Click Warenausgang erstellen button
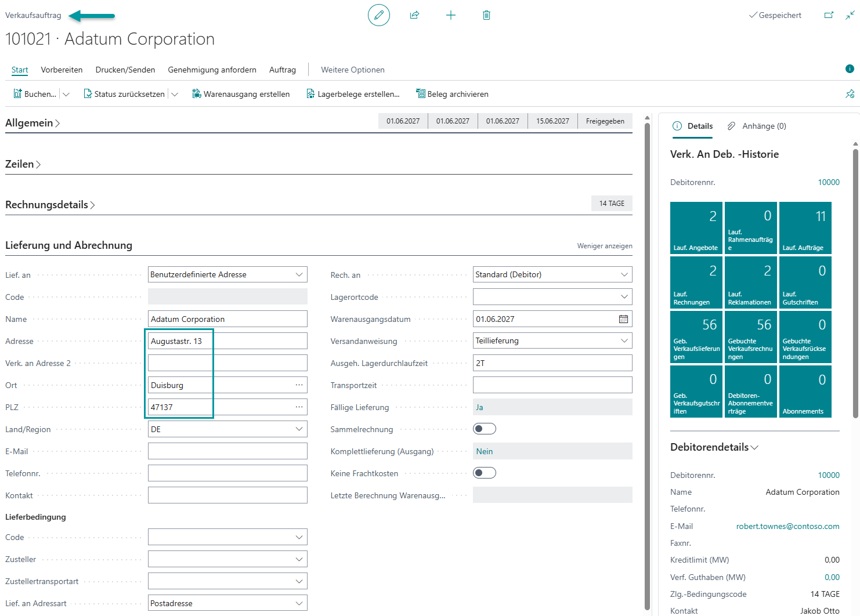Viewport: 860px width, 616px height. tap(241, 94)
